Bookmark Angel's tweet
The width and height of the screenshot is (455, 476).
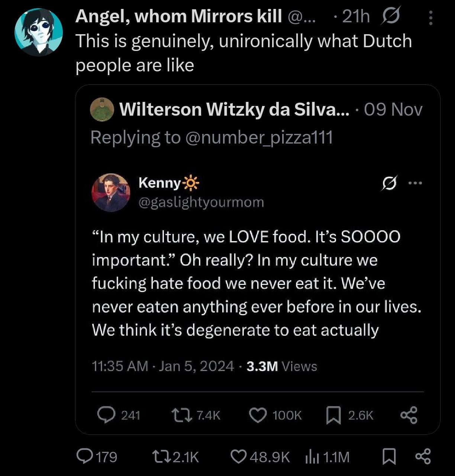coord(389,456)
